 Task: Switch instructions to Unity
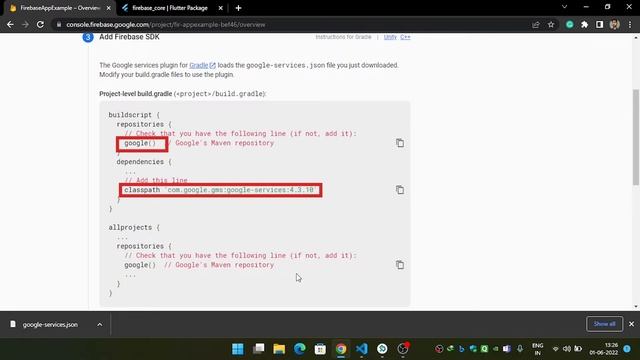pos(390,37)
